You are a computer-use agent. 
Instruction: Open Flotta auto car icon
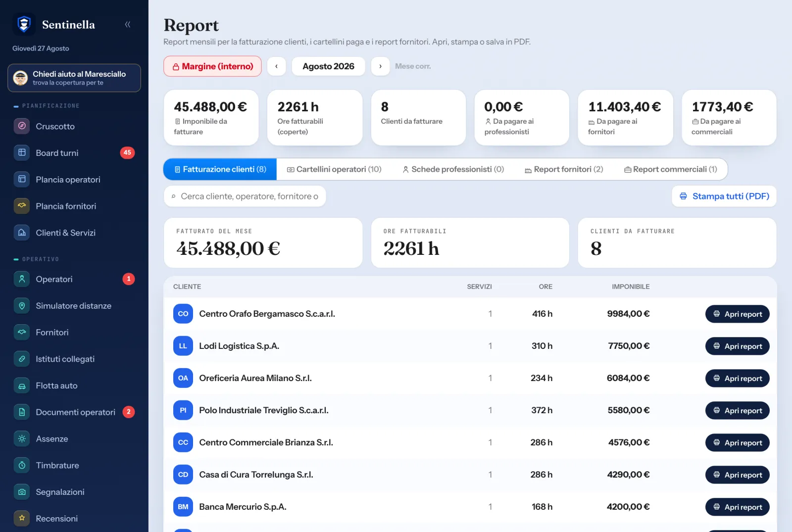click(22, 385)
